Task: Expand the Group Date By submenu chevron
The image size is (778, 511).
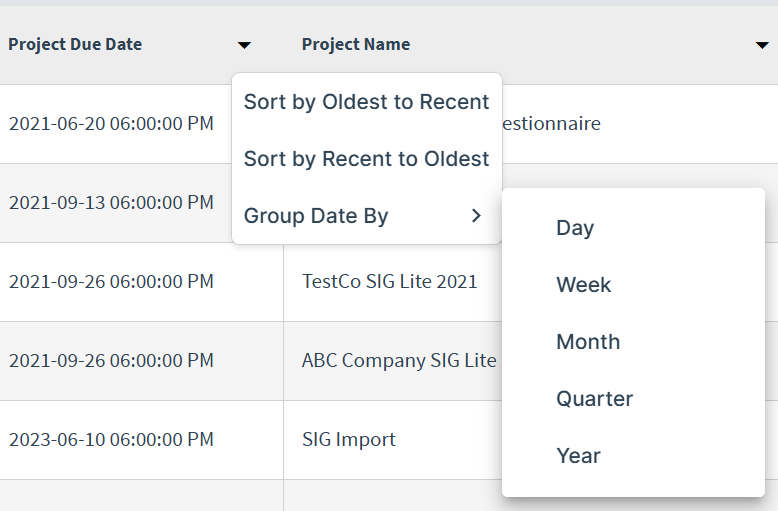Action: (x=476, y=216)
